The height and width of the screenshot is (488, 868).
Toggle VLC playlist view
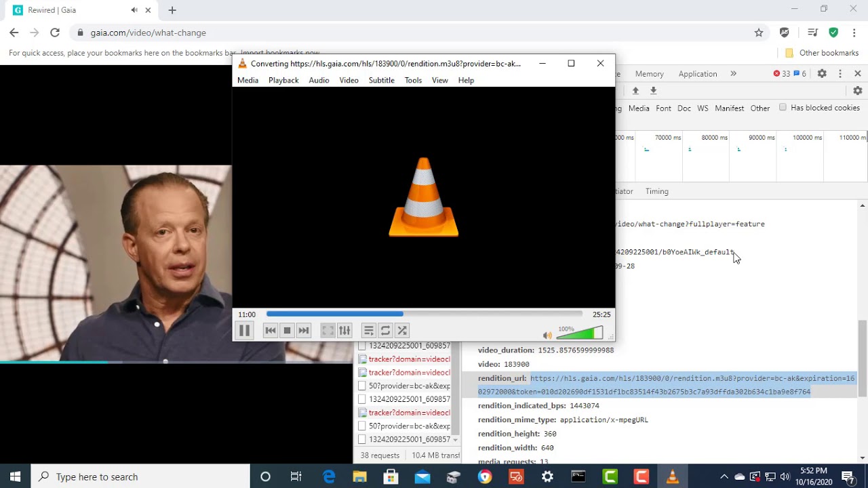[x=368, y=331]
